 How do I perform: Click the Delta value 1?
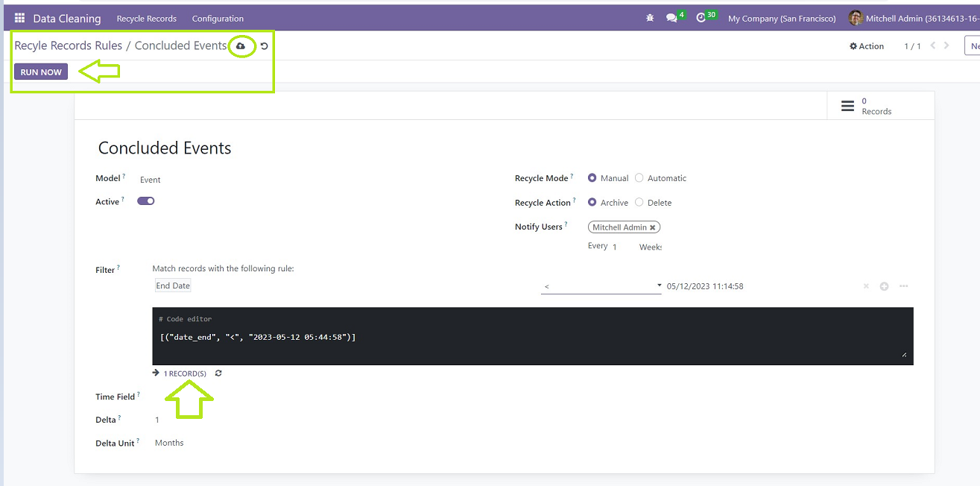[157, 420]
